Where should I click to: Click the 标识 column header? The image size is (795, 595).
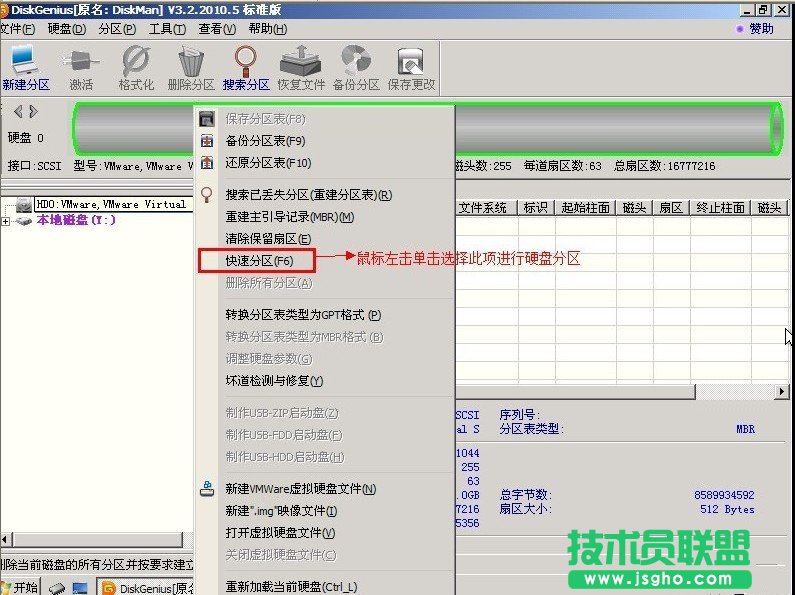coord(536,208)
